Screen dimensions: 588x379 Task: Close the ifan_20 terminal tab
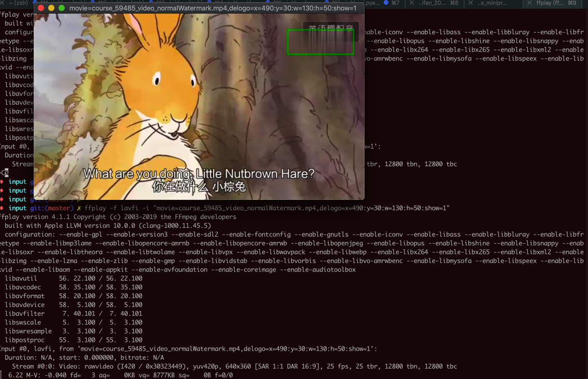411,3
